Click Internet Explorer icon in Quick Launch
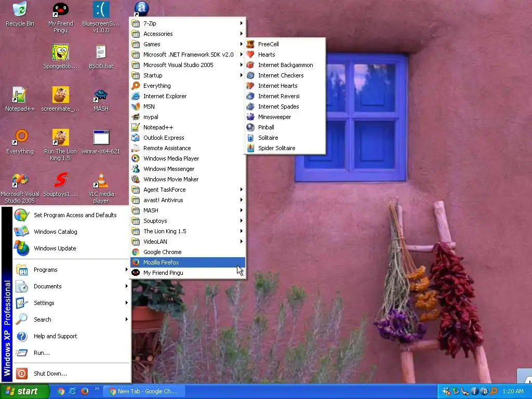532x399 pixels. tap(73, 391)
